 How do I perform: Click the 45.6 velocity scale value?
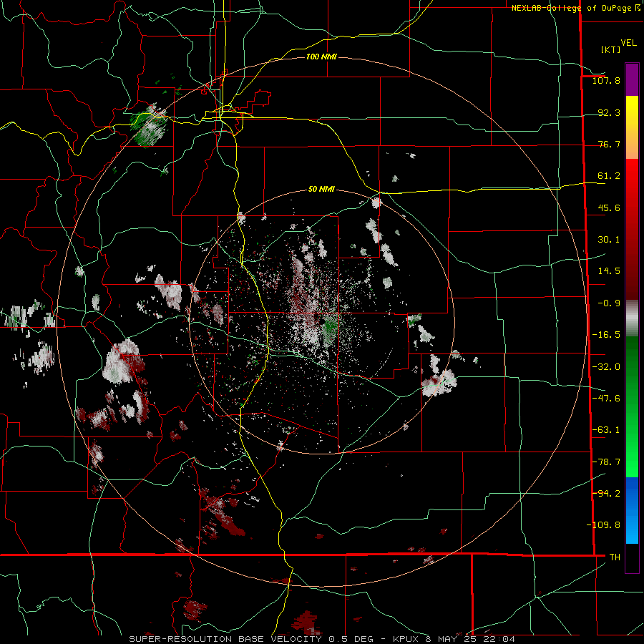tap(609, 208)
